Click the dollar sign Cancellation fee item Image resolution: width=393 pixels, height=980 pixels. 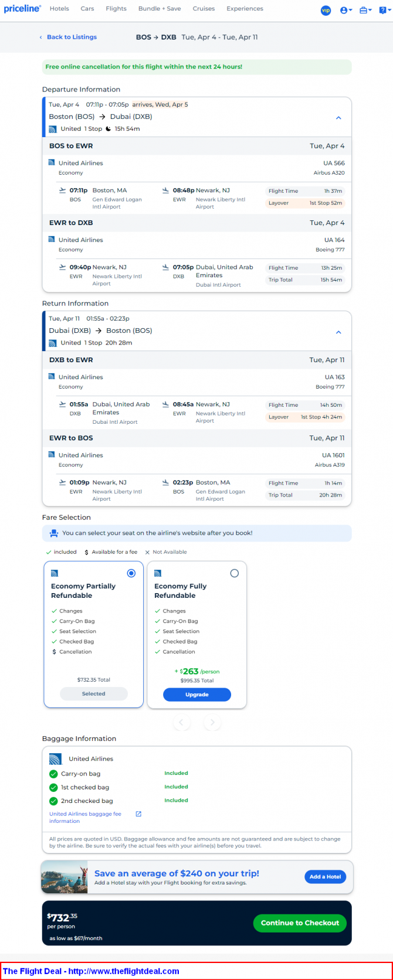72,652
